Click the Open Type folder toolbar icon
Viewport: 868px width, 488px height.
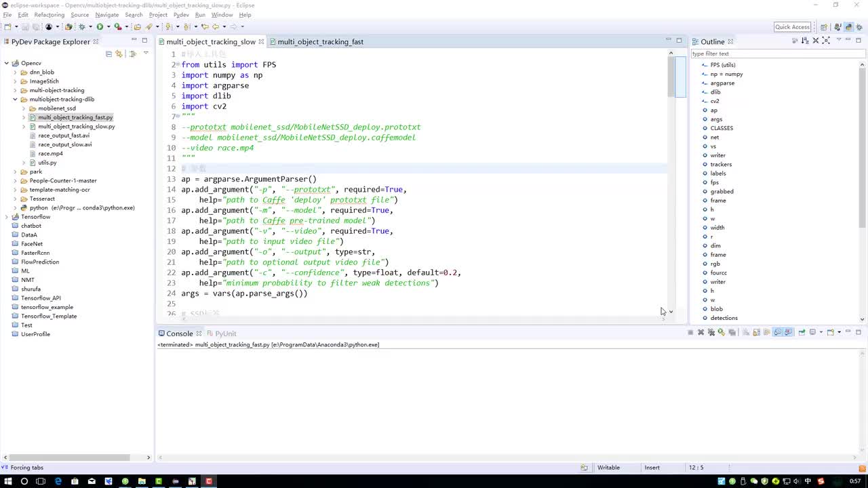pyautogui.click(x=137, y=27)
